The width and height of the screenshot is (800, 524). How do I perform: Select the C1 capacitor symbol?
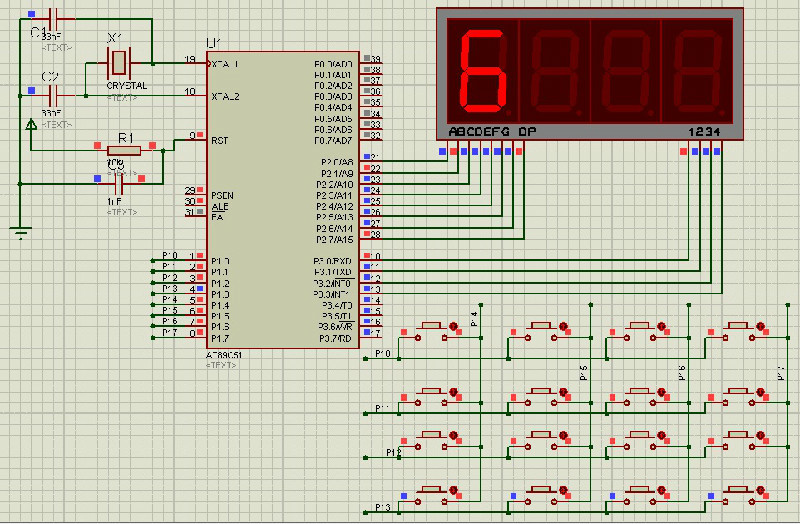[53, 18]
